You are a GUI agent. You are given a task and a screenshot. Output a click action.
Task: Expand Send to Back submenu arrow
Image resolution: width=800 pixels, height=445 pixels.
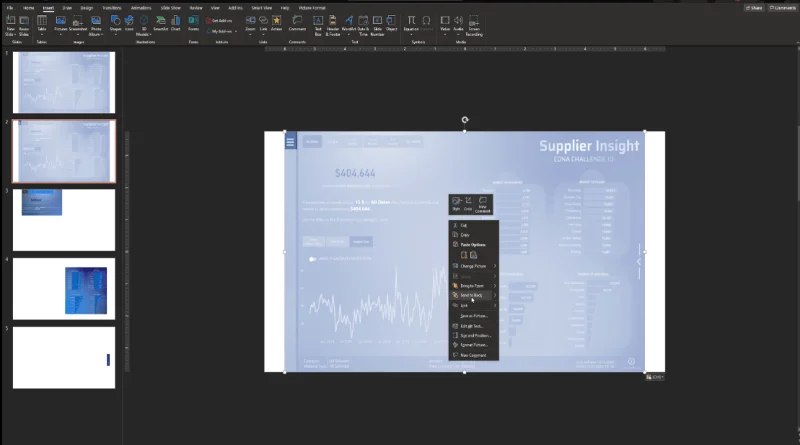tap(495, 295)
